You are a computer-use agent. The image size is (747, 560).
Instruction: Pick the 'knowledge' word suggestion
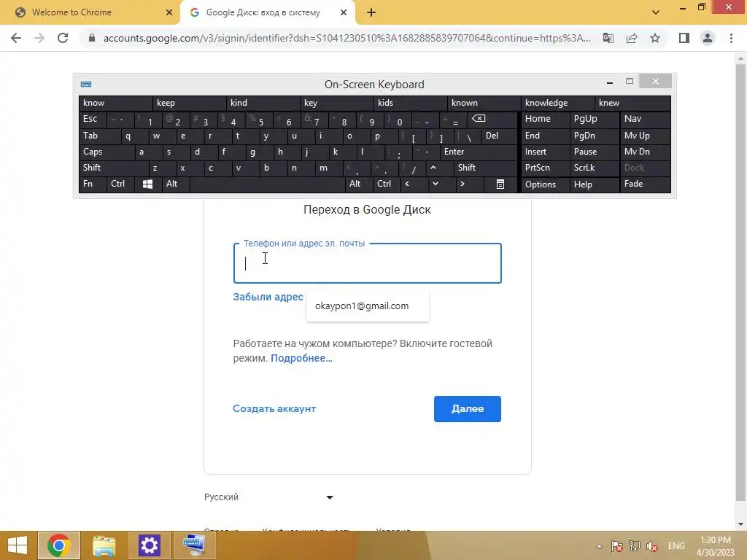coord(557,103)
